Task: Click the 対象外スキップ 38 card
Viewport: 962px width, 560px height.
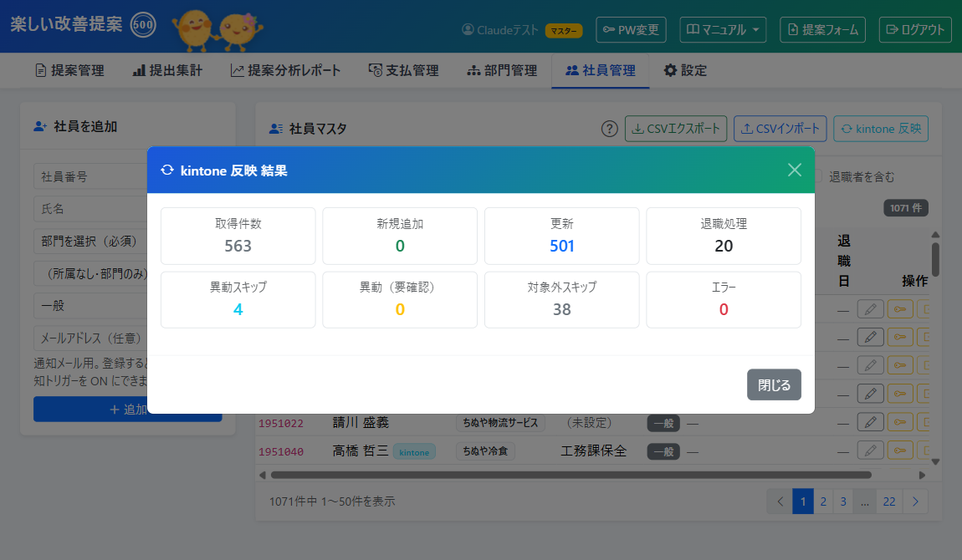Action: click(x=562, y=299)
